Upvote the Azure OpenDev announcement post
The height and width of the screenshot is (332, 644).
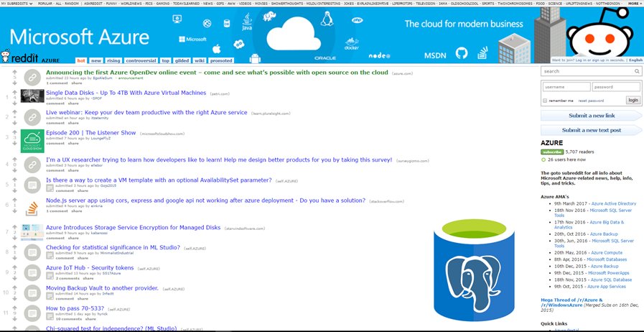(15, 71)
